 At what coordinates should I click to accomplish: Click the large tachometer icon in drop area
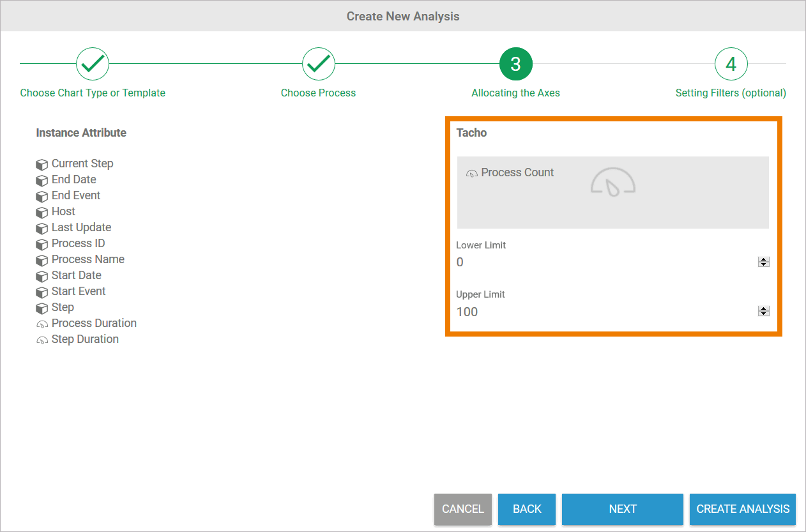[x=613, y=182]
